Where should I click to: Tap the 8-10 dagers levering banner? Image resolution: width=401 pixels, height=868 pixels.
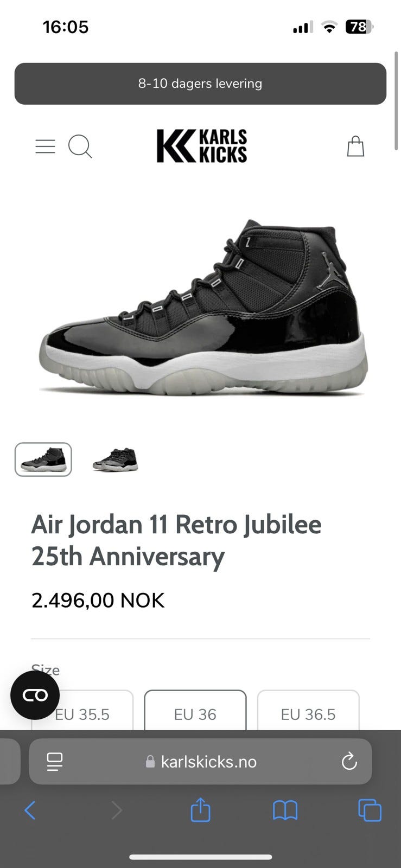[200, 84]
